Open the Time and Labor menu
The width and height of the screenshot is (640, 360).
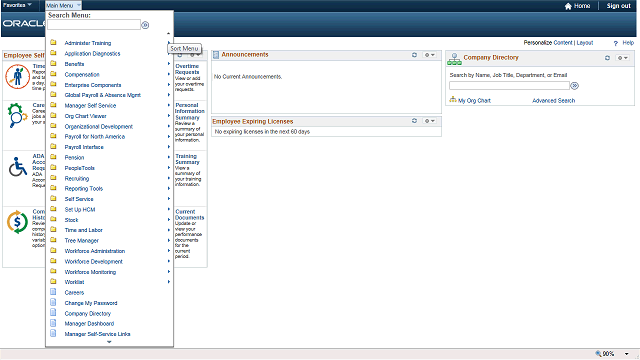(83, 230)
